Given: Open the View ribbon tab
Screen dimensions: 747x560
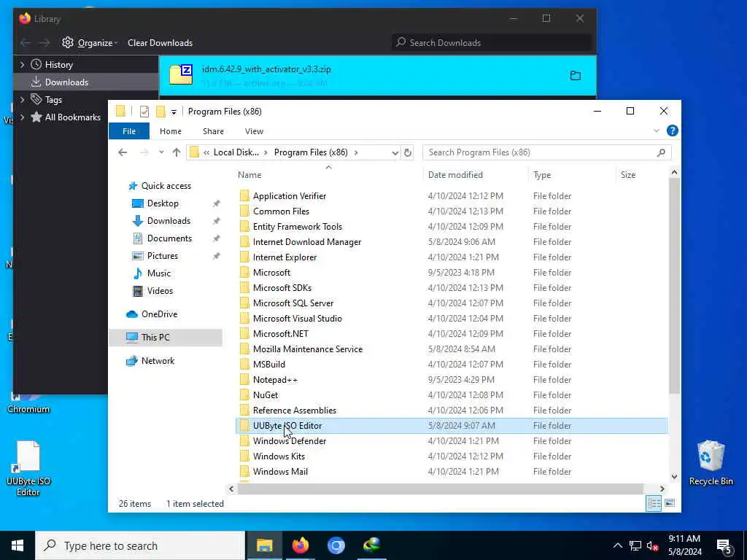Looking at the screenshot, I should click(x=254, y=131).
